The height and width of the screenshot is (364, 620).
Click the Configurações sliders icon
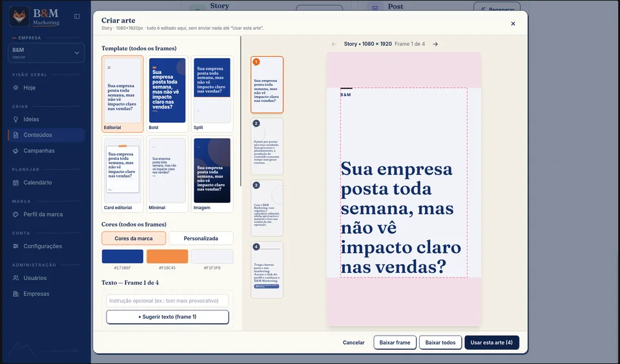15,247
